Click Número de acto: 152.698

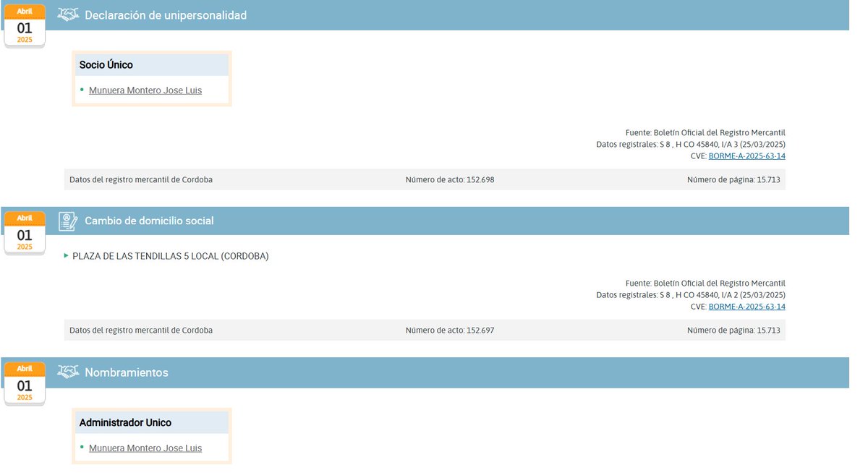click(450, 179)
